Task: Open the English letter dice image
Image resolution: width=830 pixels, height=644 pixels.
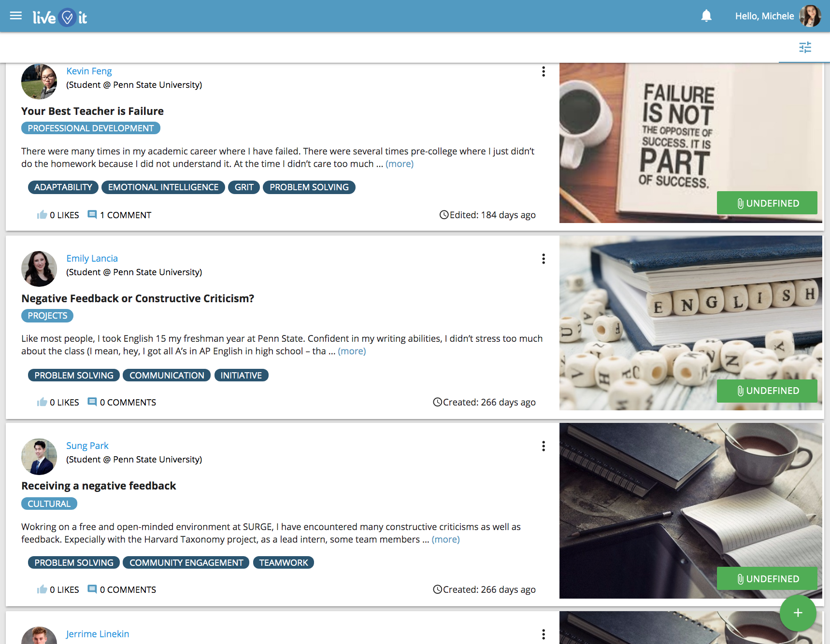Action: (x=691, y=323)
